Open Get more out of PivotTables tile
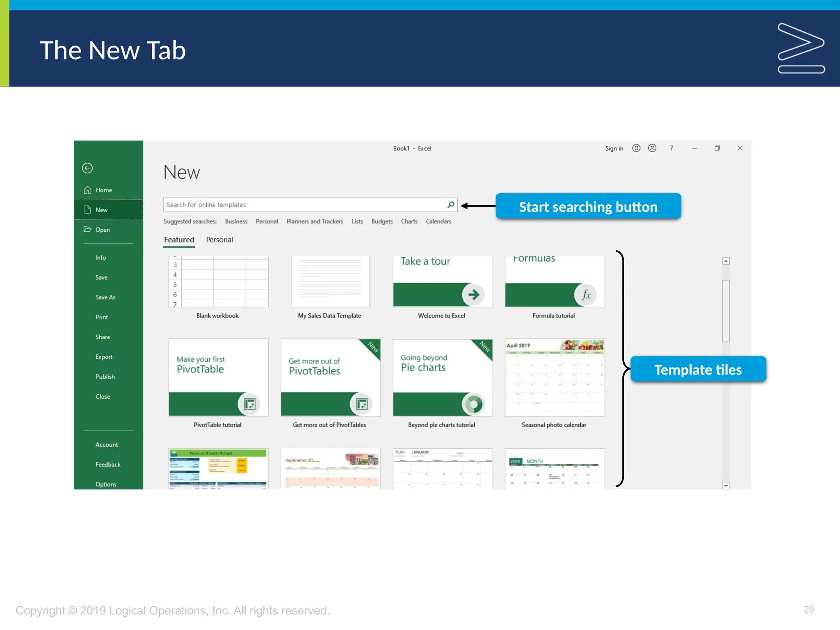The height and width of the screenshot is (630, 840). point(330,383)
